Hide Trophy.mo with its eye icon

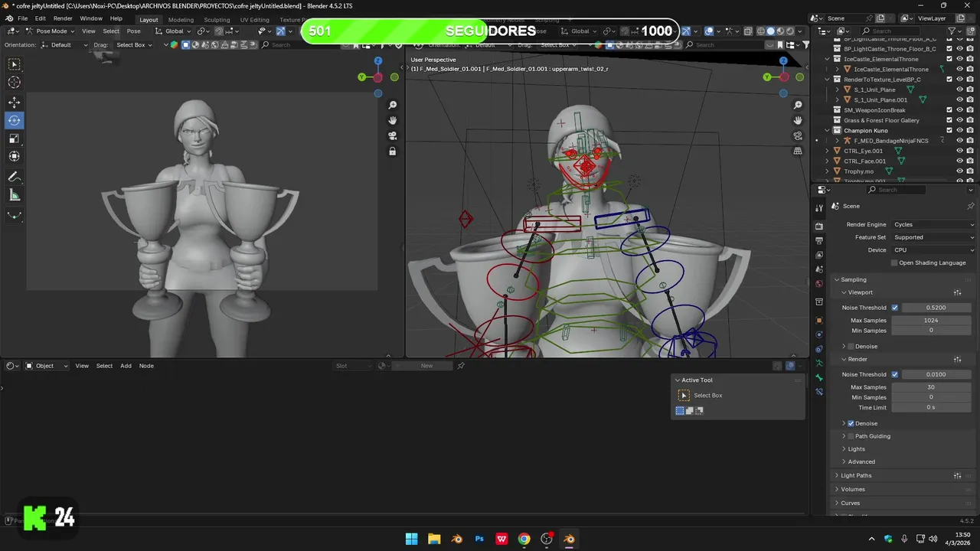[959, 171]
